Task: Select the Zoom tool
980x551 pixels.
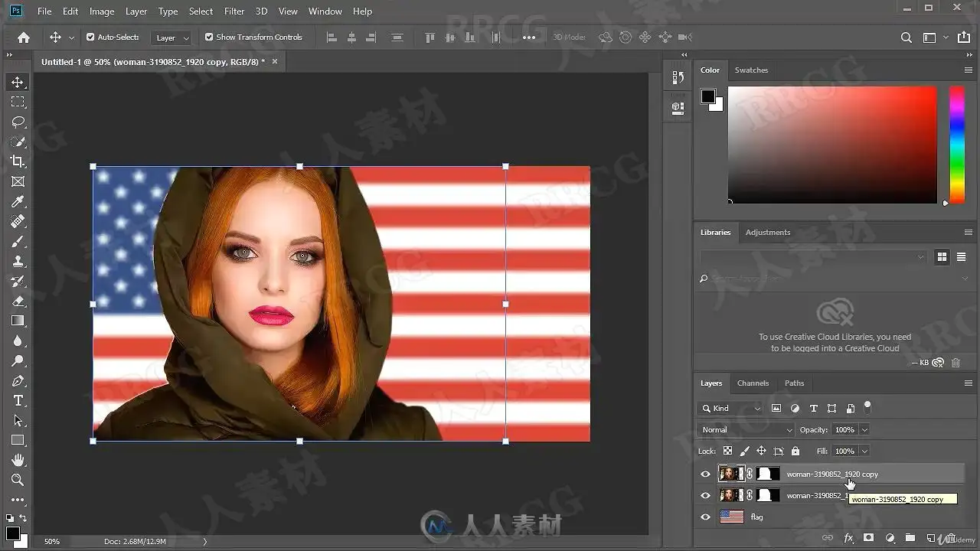Action: pos(18,480)
